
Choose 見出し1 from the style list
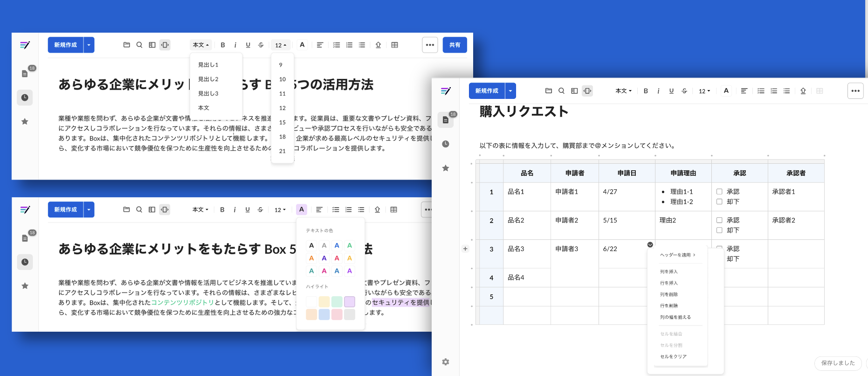[208, 65]
